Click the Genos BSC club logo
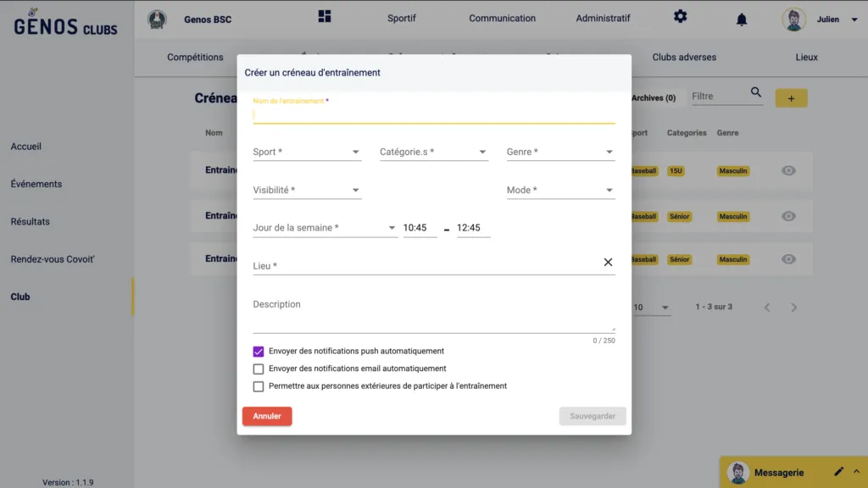The image size is (868, 488). 157,19
